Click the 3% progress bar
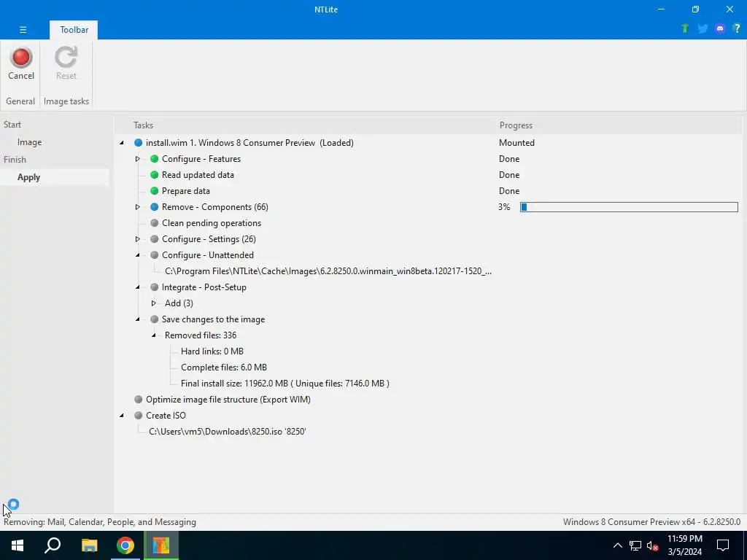This screenshot has height=560, width=747. point(629,207)
